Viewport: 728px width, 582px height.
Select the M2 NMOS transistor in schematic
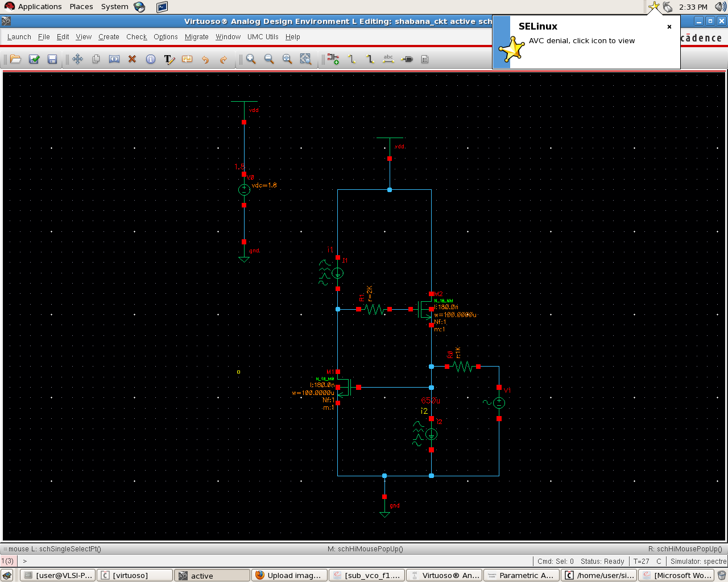coord(425,310)
